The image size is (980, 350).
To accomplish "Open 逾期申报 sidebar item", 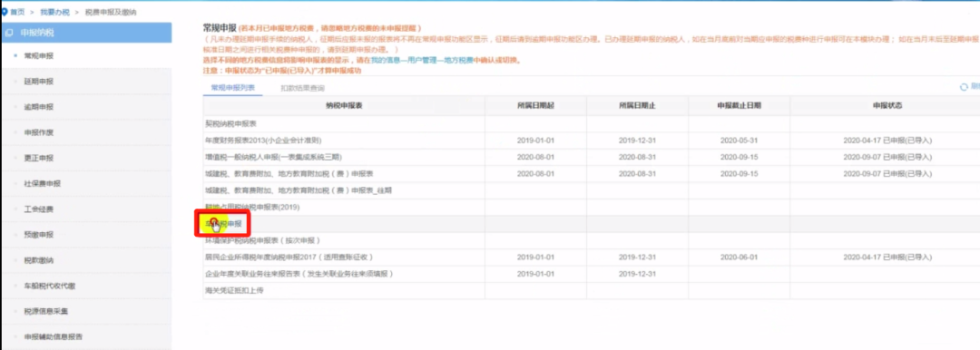I will click(39, 107).
